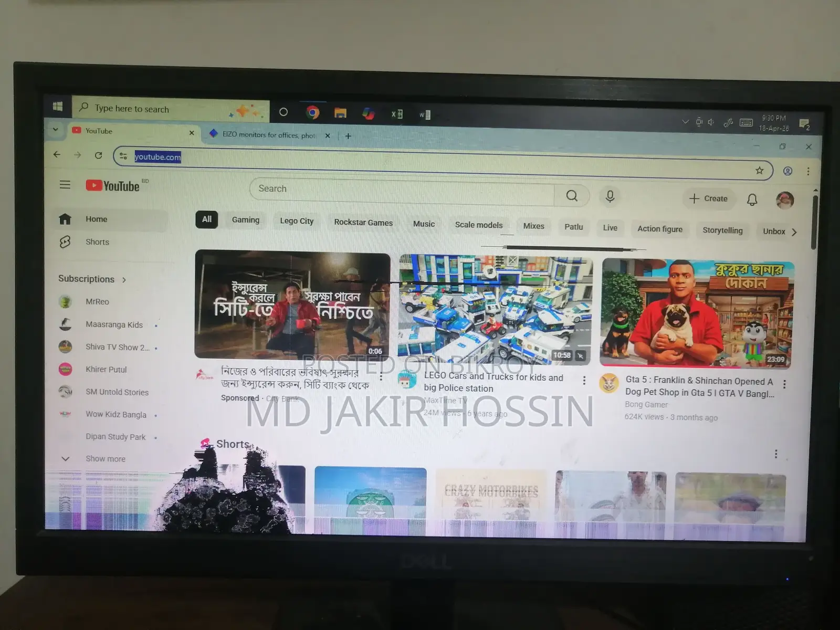The width and height of the screenshot is (840, 630).
Task: Open the Chrome three-dot menu
Action: (x=808, y=171)
